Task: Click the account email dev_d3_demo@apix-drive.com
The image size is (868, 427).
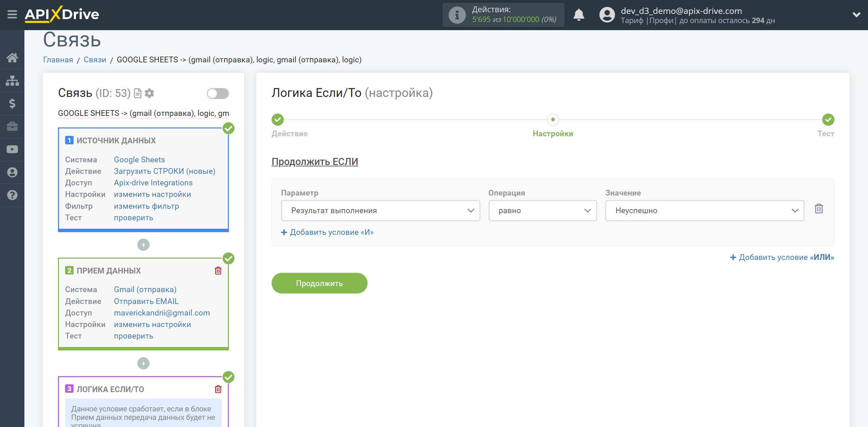Action: click(x=682, y=11)
